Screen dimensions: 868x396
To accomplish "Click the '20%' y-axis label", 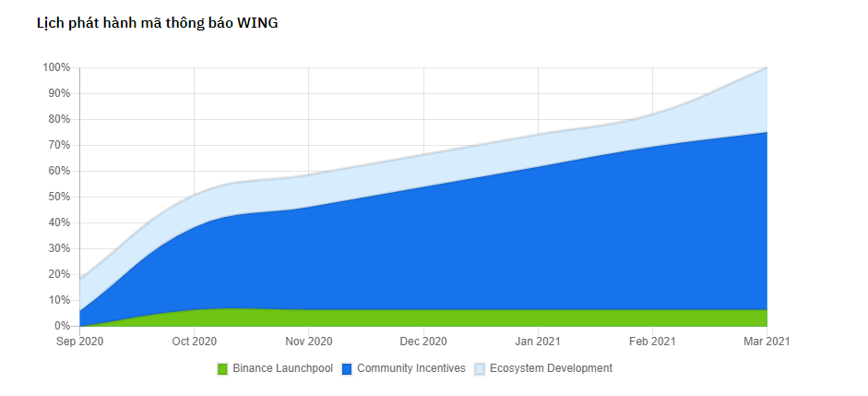I will pyautogui.click(x=59, y=274).
